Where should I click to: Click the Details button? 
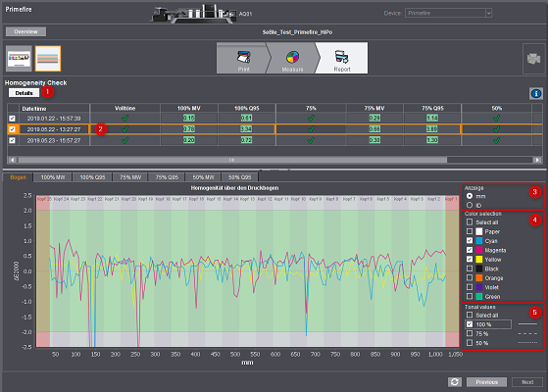click(24, 93)
